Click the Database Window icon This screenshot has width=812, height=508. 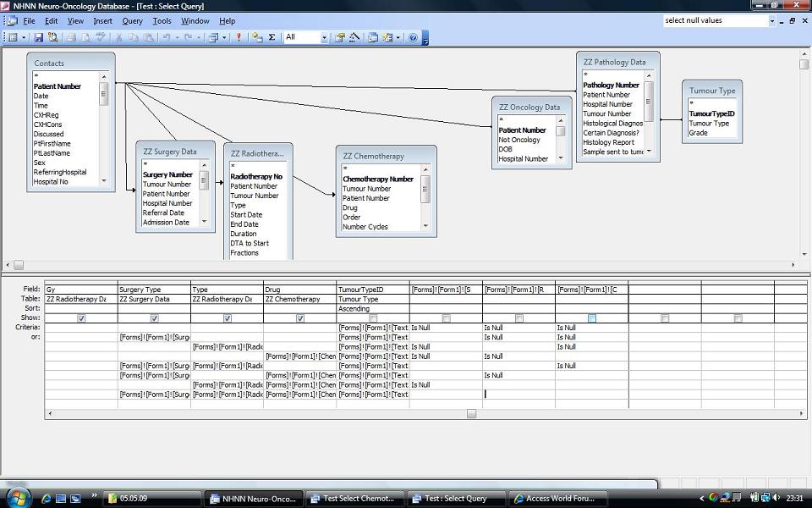pos(373,37)
